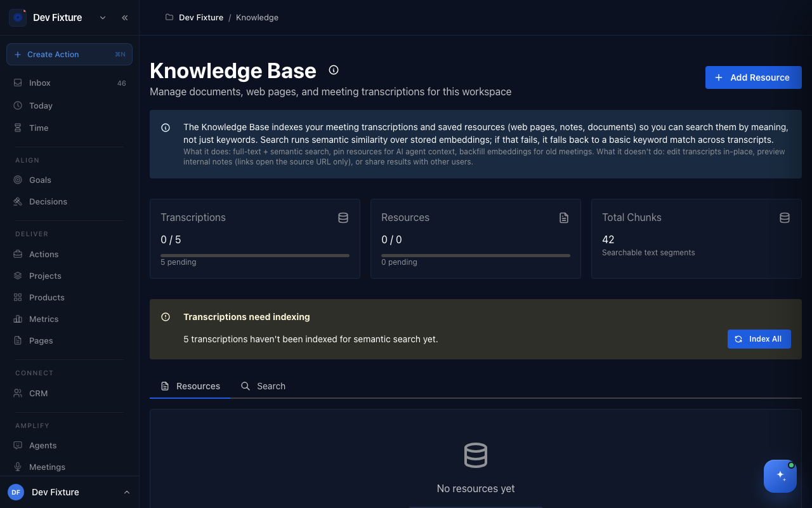
Task: Switch to the Resources tab
Action: click(x=190, y=386)
